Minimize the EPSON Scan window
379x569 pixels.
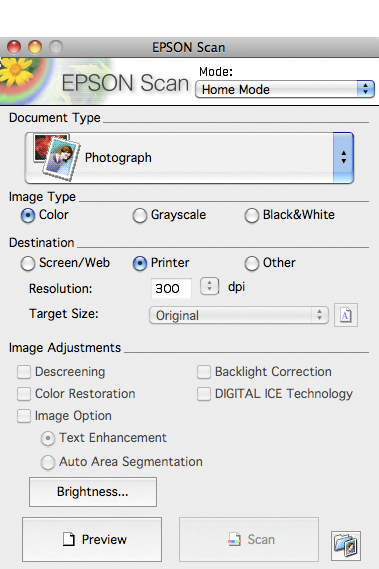click(35, 47)
